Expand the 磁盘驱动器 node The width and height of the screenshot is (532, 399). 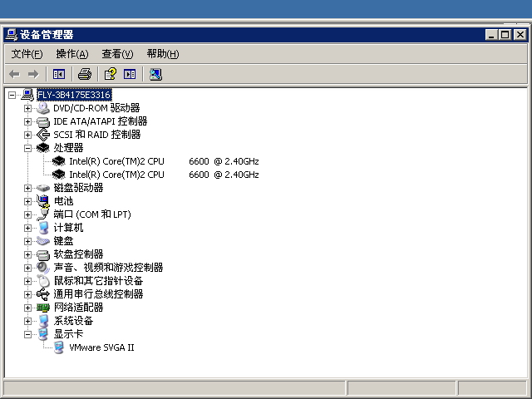(x=27, y=188)
